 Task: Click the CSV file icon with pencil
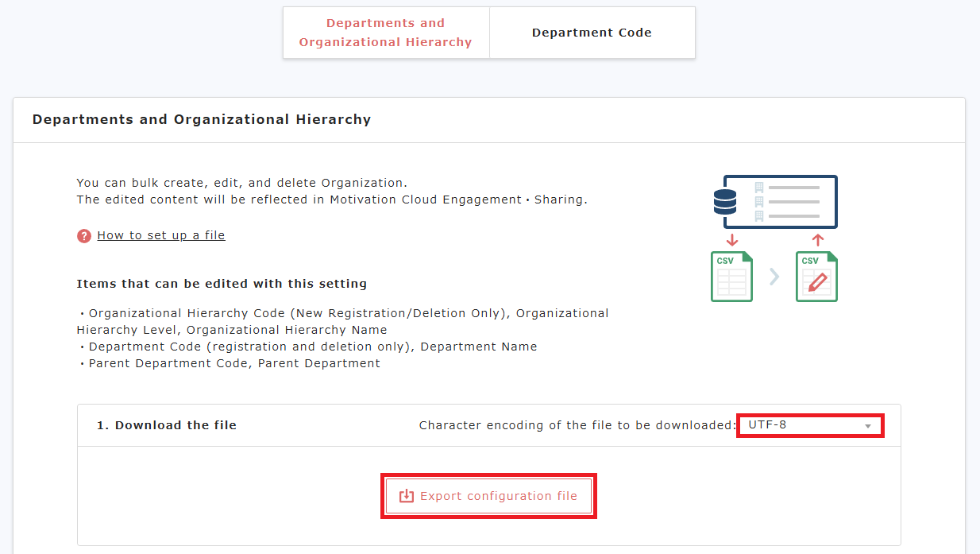click(816, 277)
